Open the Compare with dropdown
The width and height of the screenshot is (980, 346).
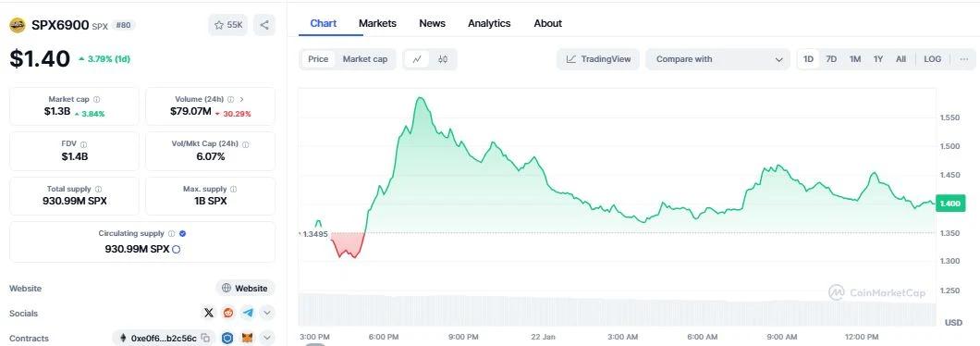718,59
